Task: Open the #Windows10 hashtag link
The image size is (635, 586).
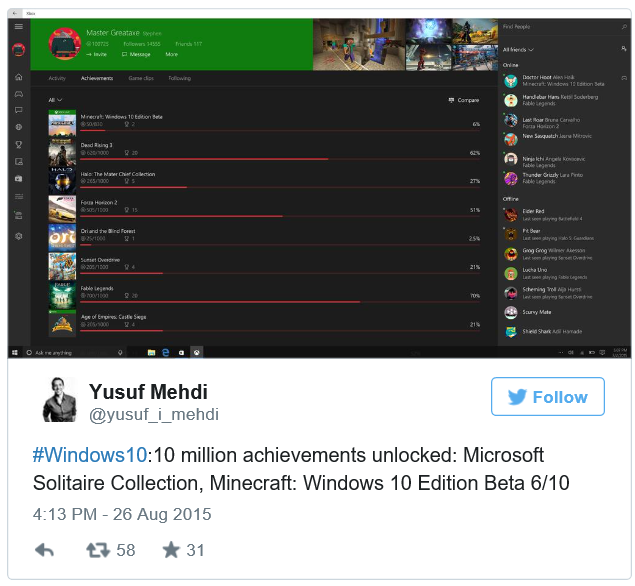Action: click(x=89, y=455)
